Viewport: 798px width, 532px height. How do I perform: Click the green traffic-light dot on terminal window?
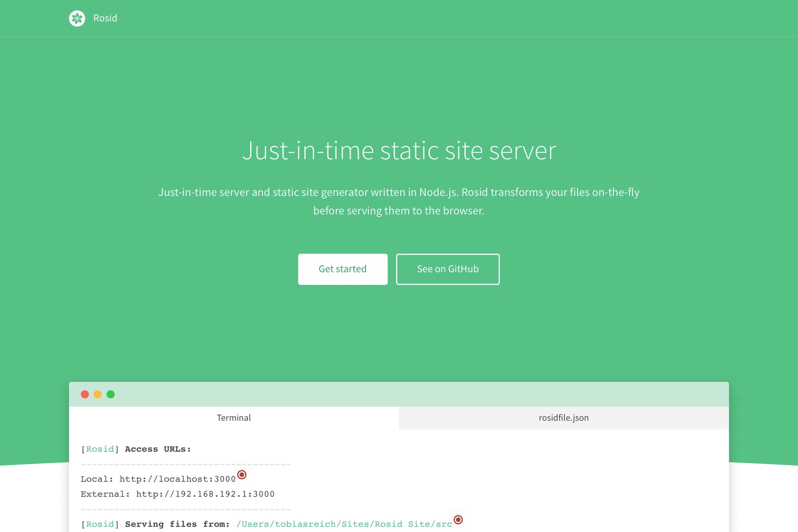point(110,394)
